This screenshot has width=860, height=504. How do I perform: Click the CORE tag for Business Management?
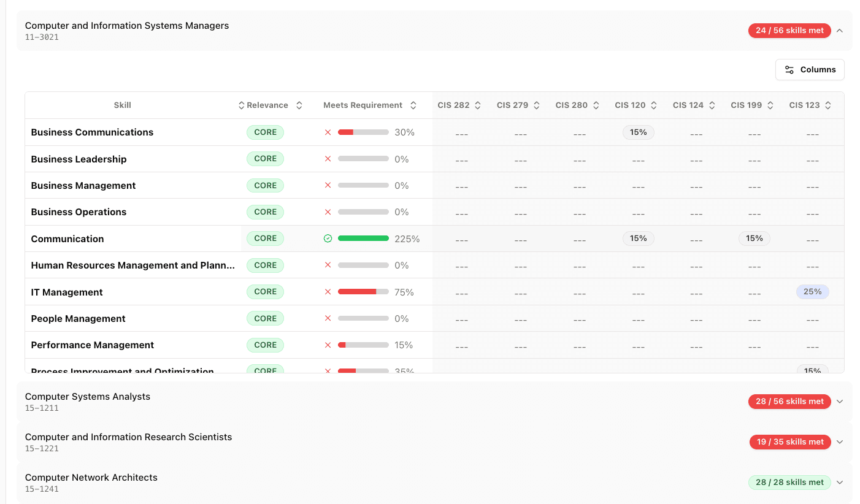pos(265,185)
